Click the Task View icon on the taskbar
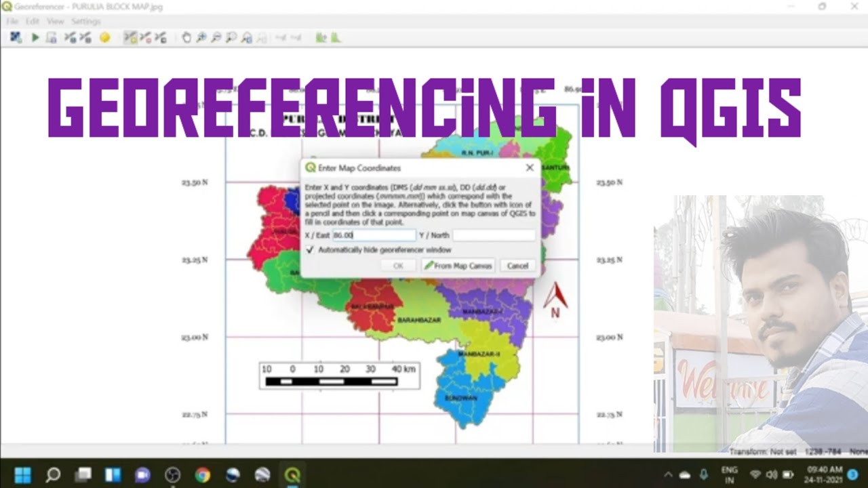 click(x=83, y=474)
